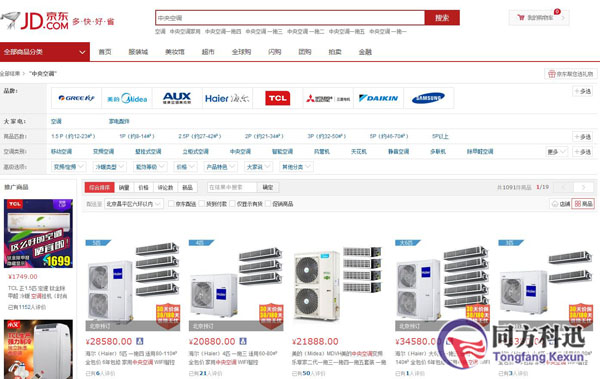Choose the AUX brand logo

click(x=177, y=98)
